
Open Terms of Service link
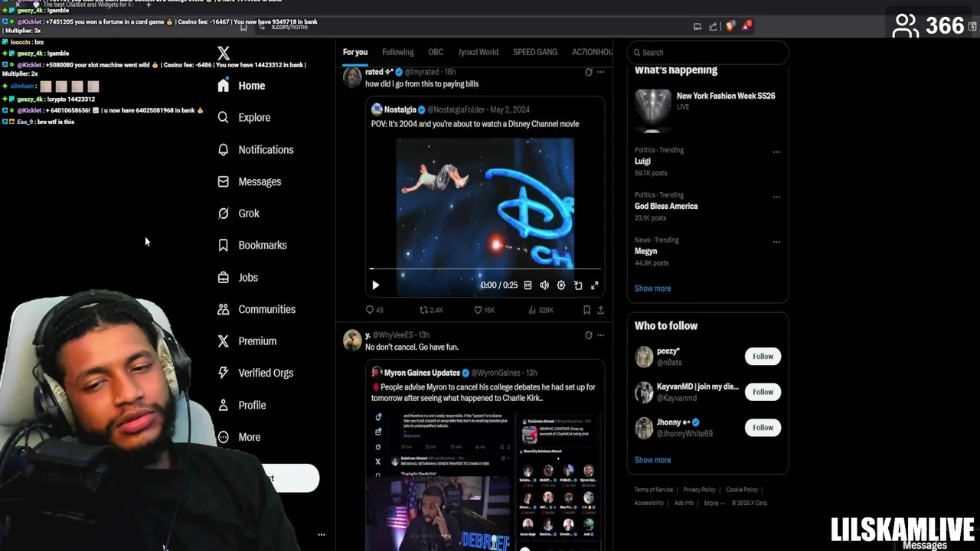coord(653,490)
